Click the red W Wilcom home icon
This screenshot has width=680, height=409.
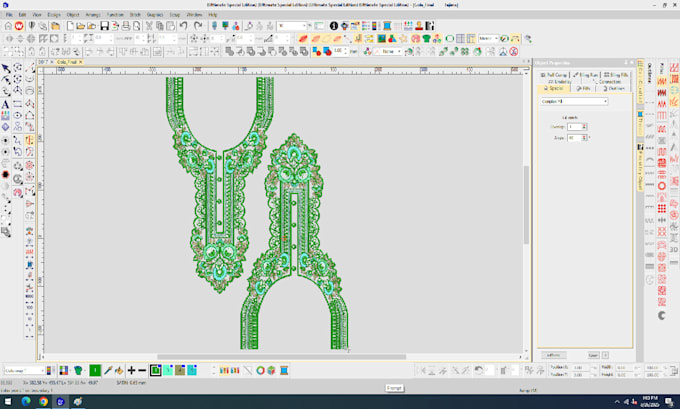19,26
